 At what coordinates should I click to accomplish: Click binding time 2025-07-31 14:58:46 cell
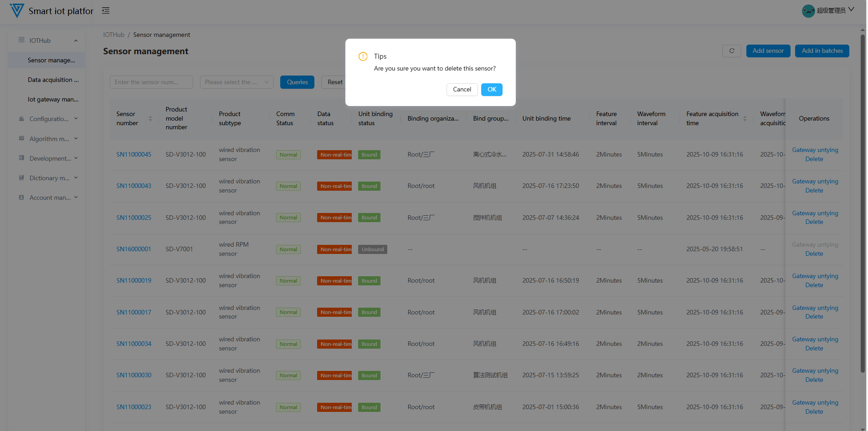[x=551, y=155]
